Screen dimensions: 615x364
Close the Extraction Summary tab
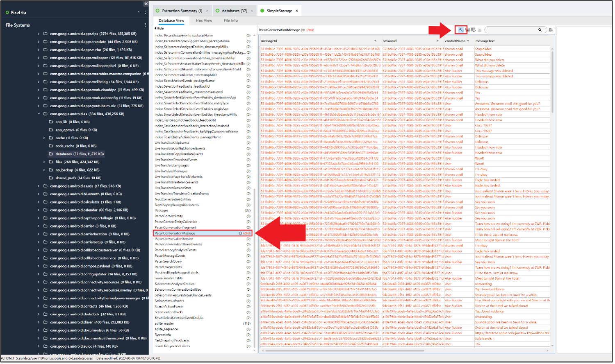pos(207,11)
